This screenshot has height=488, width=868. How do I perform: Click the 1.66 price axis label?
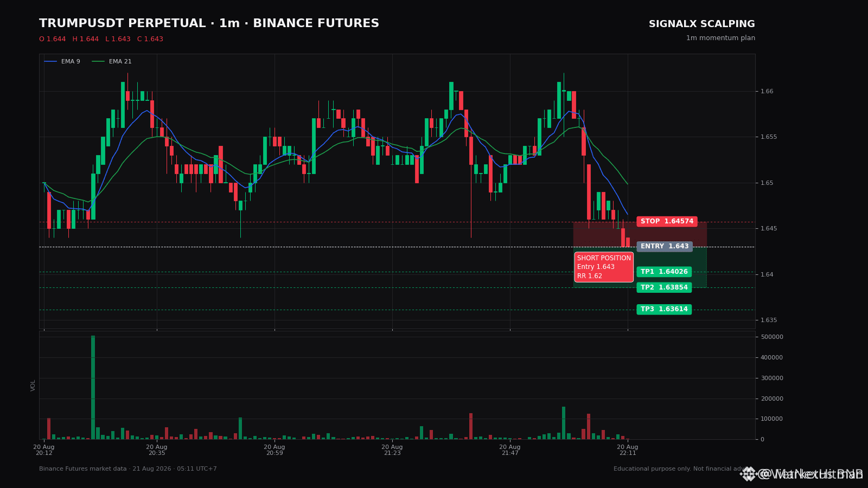[767, 91]
